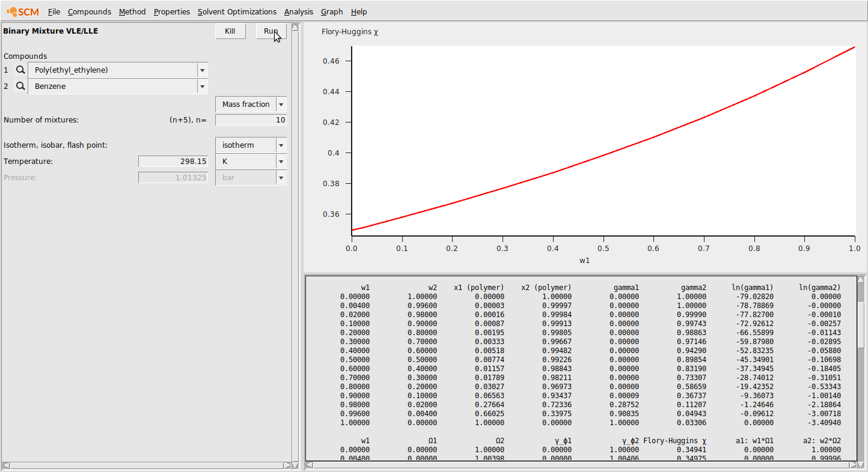Click the x1 (polymer) column header

(479, 288)
